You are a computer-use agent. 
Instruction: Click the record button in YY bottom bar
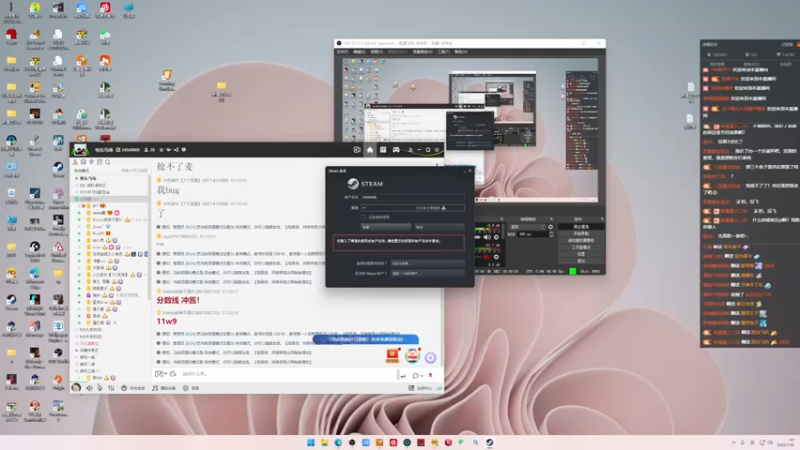tap(191, 388)
